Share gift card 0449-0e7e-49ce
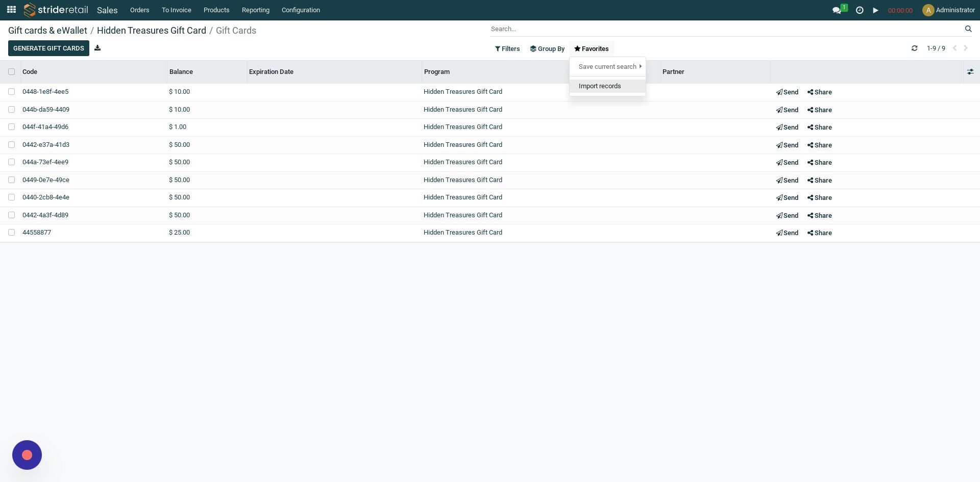The width and height of the screenshot is (980, 482). [820, 181]
